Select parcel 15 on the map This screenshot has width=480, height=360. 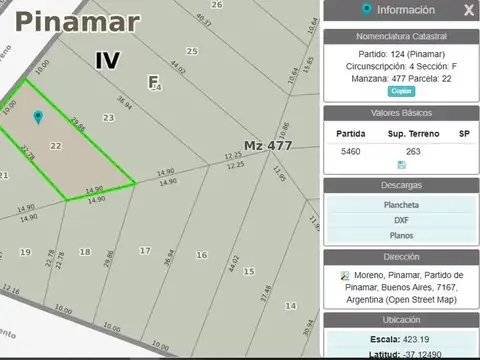pyautogui.click(x=249, y=272)
